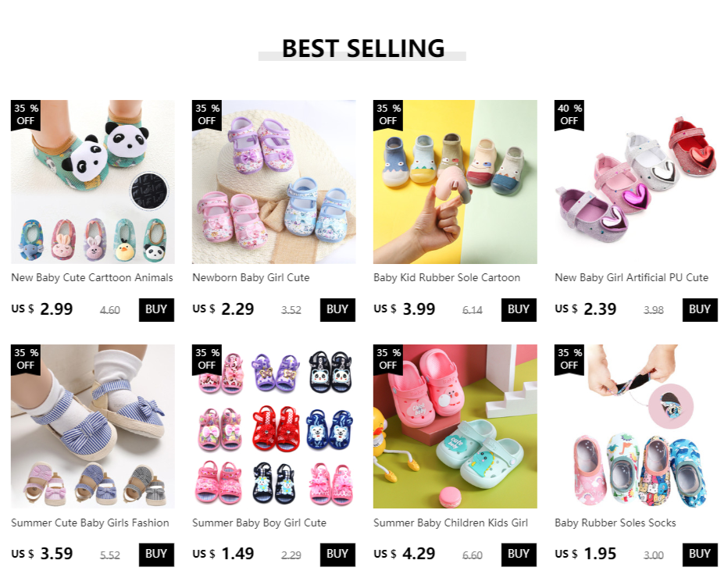View the Baby Kid Rubber Sole Cartoon image

(455, 182)
